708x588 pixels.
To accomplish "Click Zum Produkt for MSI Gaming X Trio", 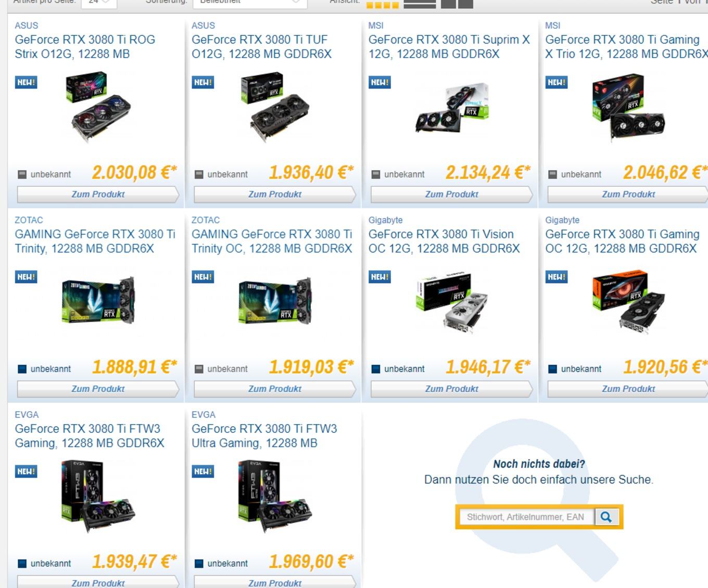I will pos(628,194).
